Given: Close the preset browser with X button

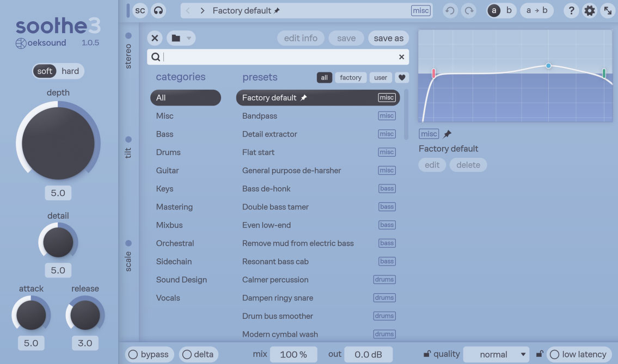Looking at the screenshot, I should pos(155,38).
